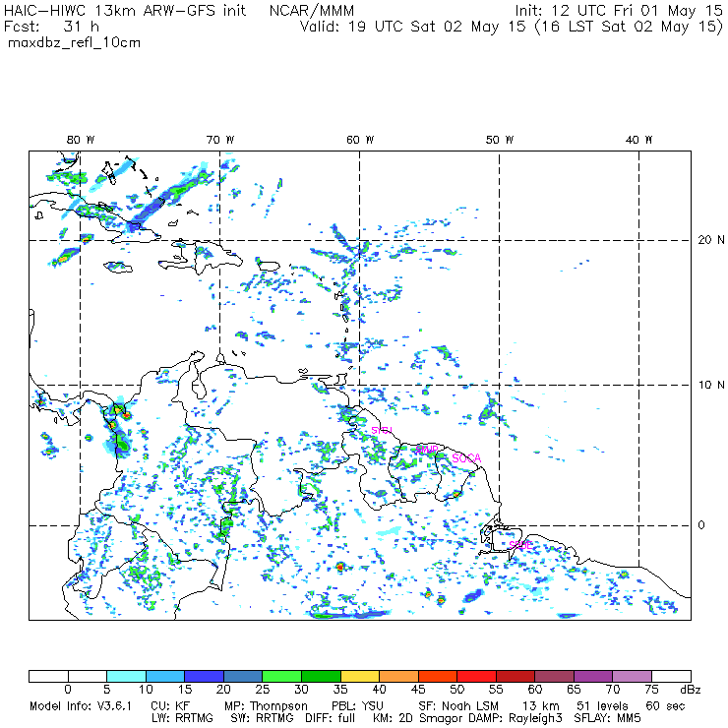Click the Valid: 19 UTC Sat 02 May 15 text

(413, 26)
